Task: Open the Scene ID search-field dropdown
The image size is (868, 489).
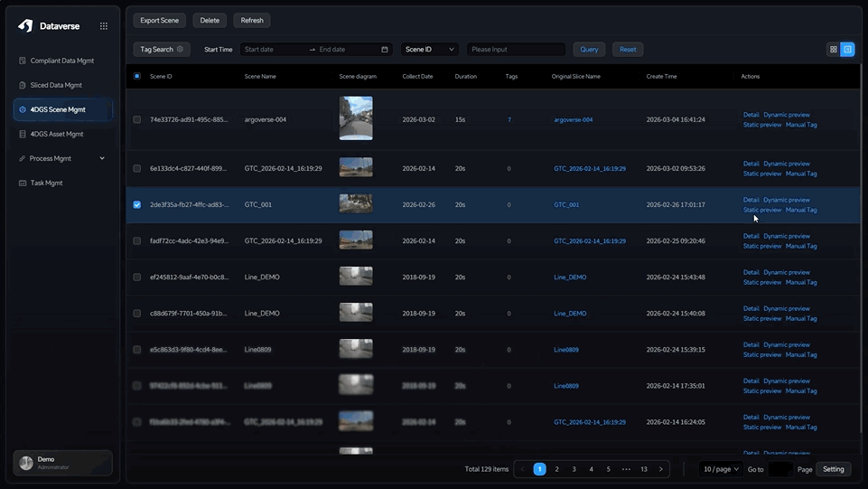Action: tap(429, 50)
